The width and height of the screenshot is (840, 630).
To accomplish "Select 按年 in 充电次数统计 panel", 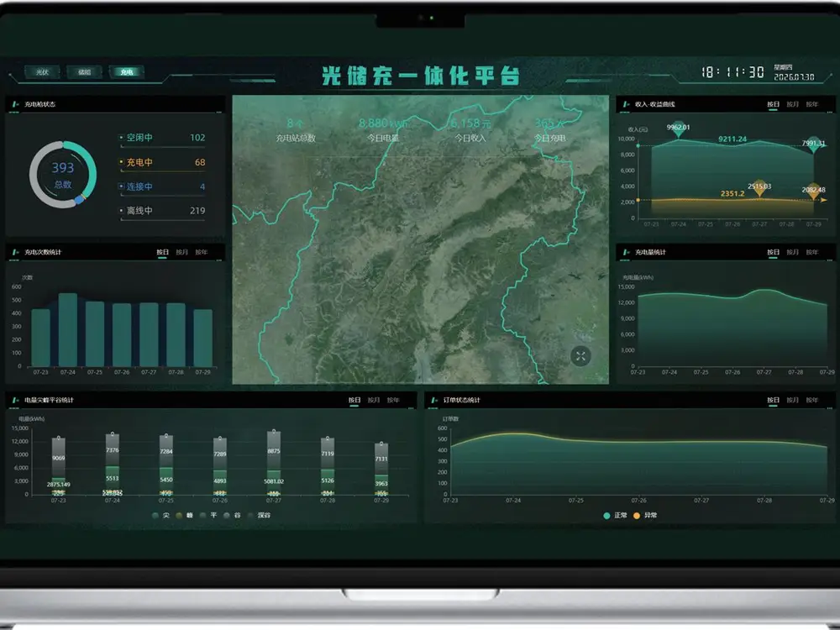I will (202, 252).
